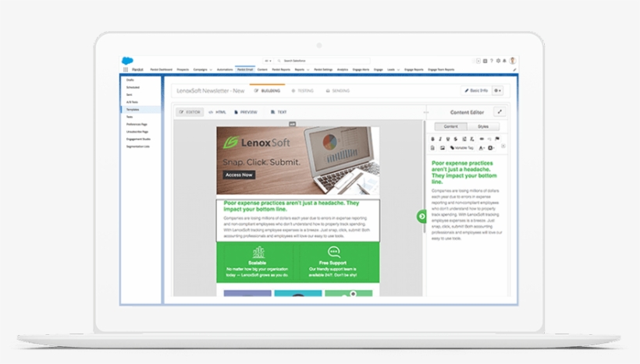This screenshot has height=364, width=640.
Task: Switch to the Preview tab
Action: tap(246, 112)
